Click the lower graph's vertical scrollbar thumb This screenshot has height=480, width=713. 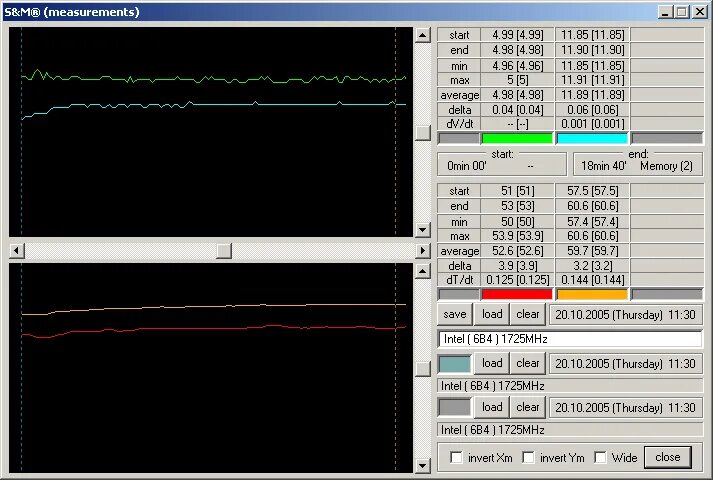coord(423,369)
